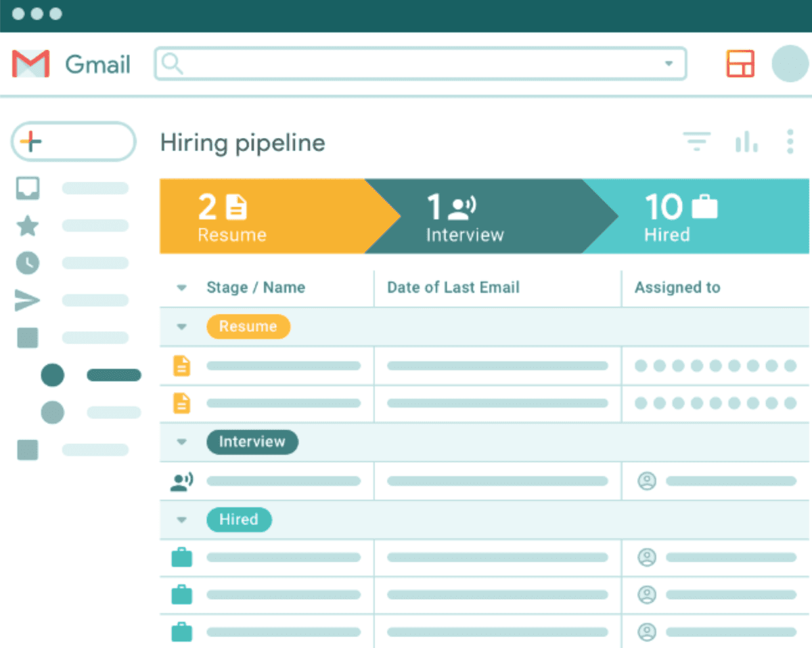The image size is (812, 648).
Task: Open the Snoozed clock icon
Action: pyautogui.click(x=28, y=263)
